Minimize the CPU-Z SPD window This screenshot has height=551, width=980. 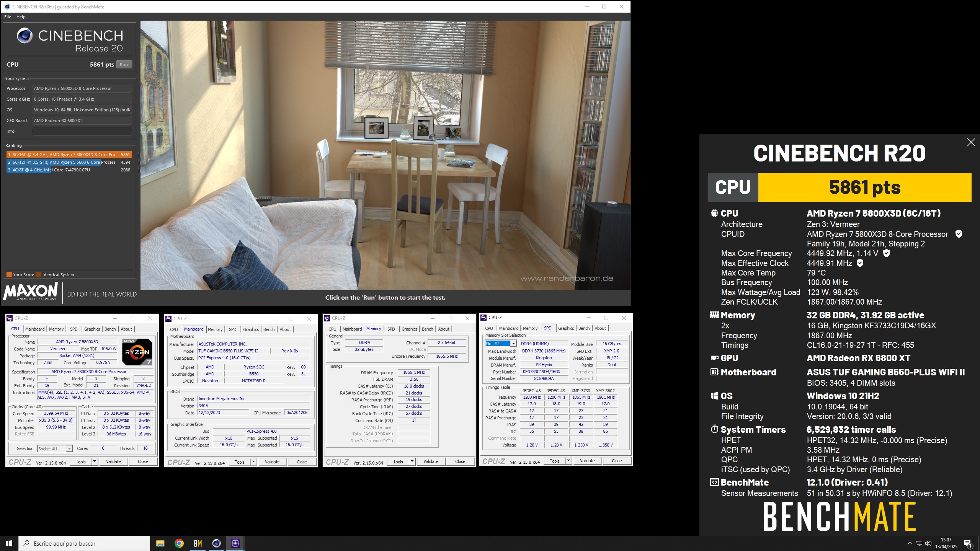(x=589, y=318)
